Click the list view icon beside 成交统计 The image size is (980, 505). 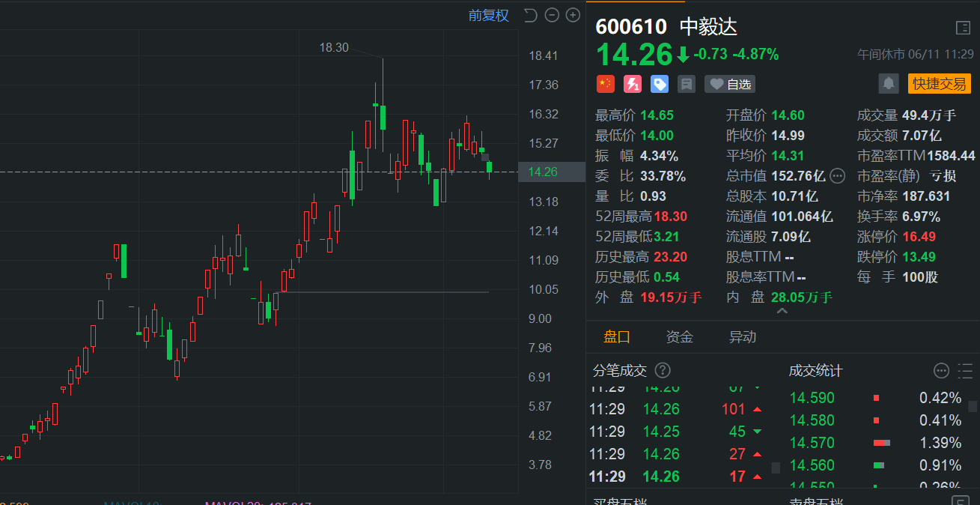coord(965,370)
